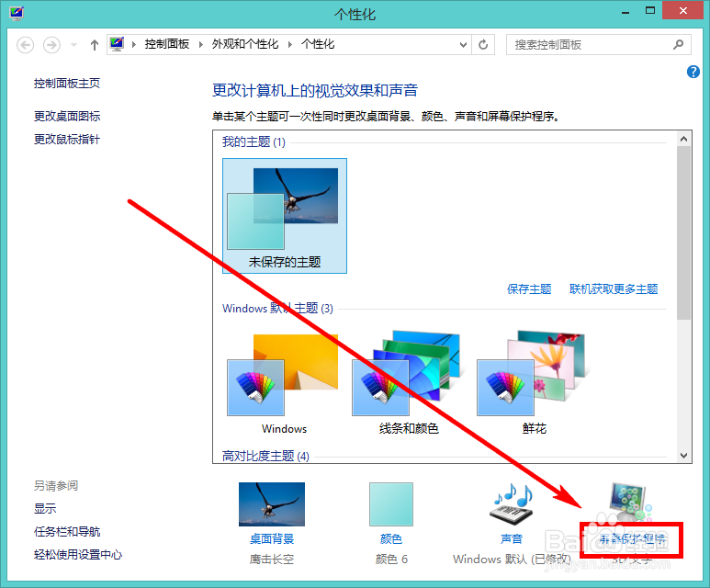This screenshot has width=710, height=588.
Task: Click the Forward navigation arrow
Action: (51, 45)
